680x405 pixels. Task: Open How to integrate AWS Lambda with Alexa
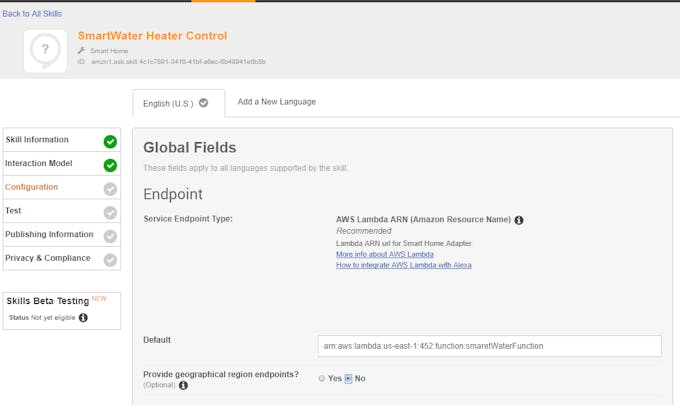coord(404,265)
